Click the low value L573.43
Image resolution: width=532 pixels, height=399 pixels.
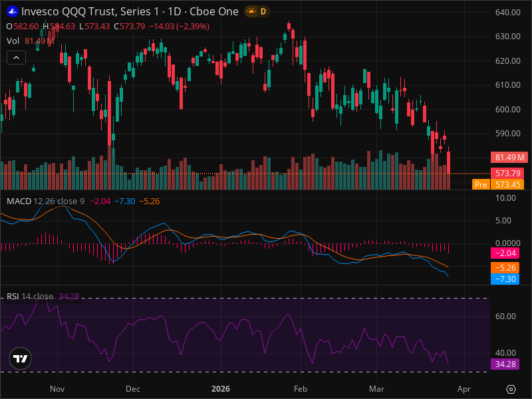point(94,27)
